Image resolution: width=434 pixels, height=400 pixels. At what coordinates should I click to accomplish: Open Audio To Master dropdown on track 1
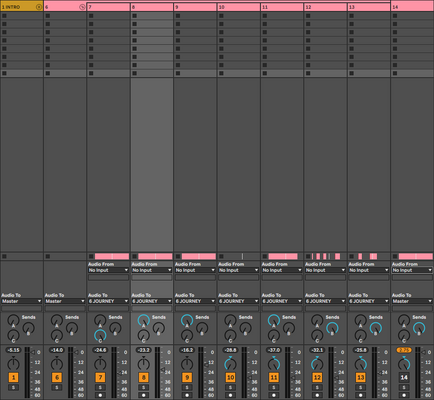coord(21,301)
